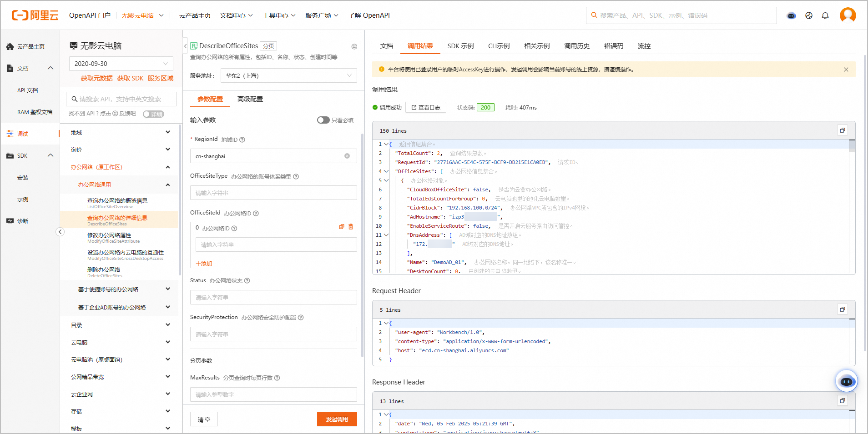Toggle the 只看必填 switch
The width and height of the screenshot is (868, 434).
click(323, 120)
